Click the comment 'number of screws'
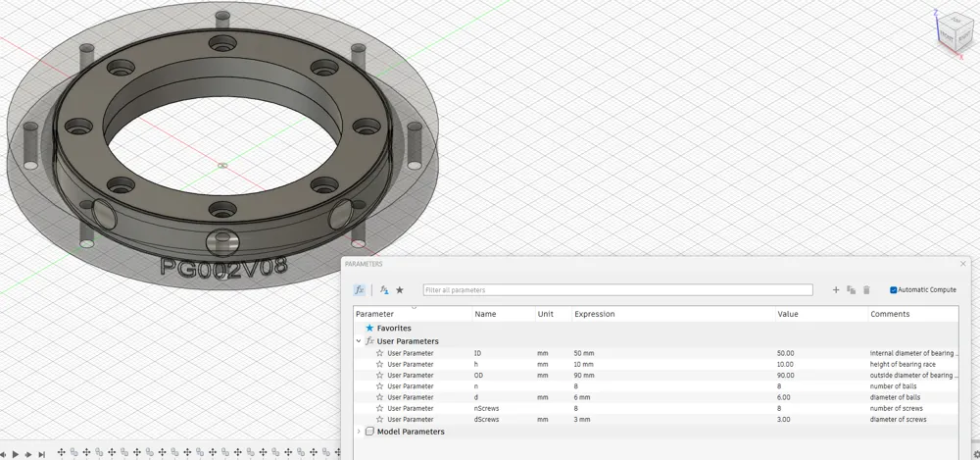Screen dimensions: 980x460 897,408
